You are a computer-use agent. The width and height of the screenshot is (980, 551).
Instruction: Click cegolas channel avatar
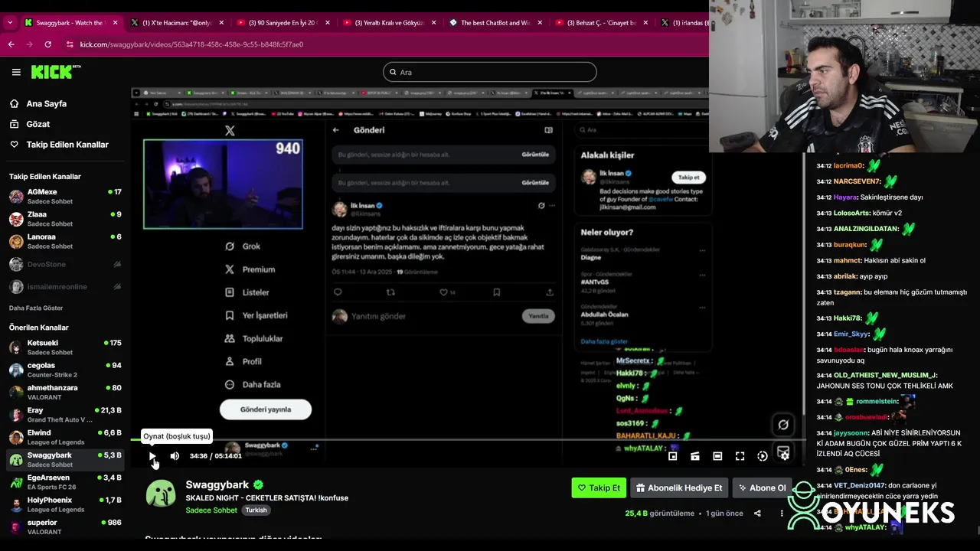[16, 370]
